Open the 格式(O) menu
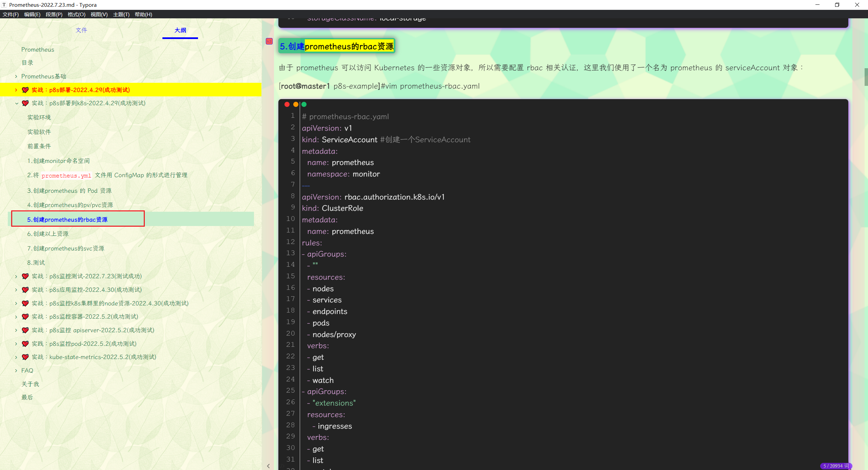 coord(76,14)
